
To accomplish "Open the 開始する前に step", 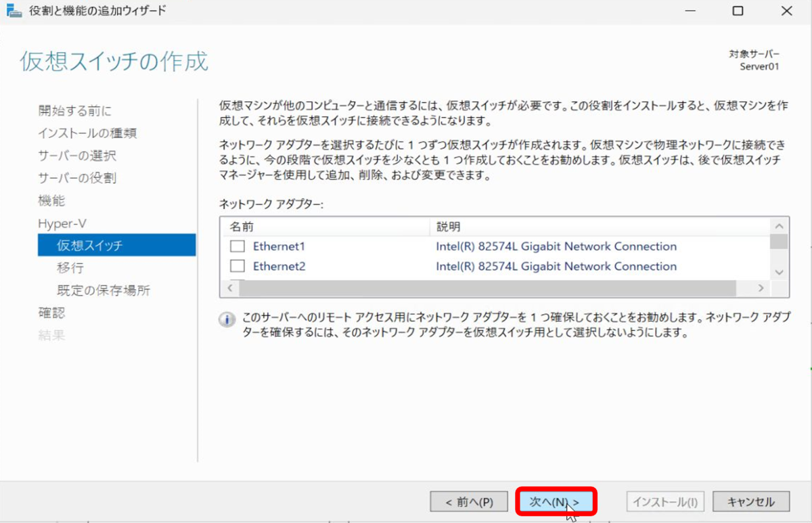I will 75,111.
